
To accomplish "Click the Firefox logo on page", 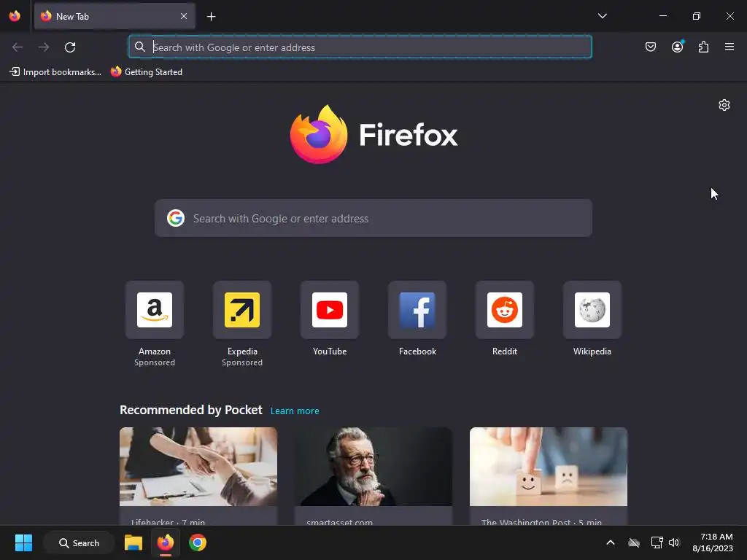I will pos(373,134).
